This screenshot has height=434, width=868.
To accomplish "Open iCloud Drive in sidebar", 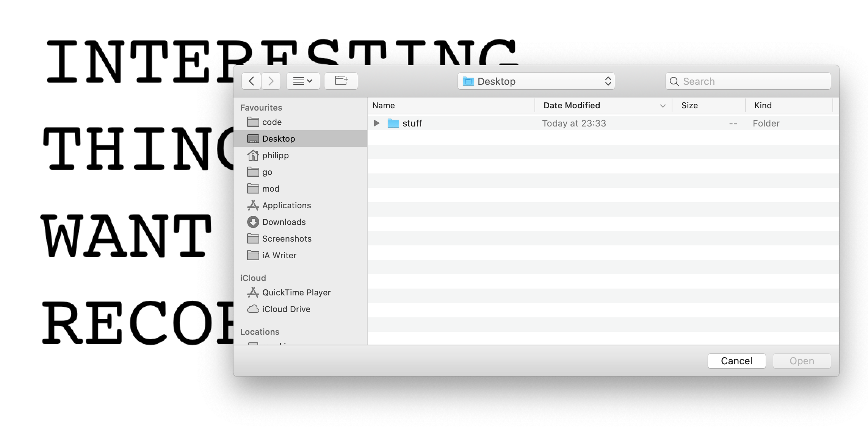I will pyautogui.click(x=286, y=309).
